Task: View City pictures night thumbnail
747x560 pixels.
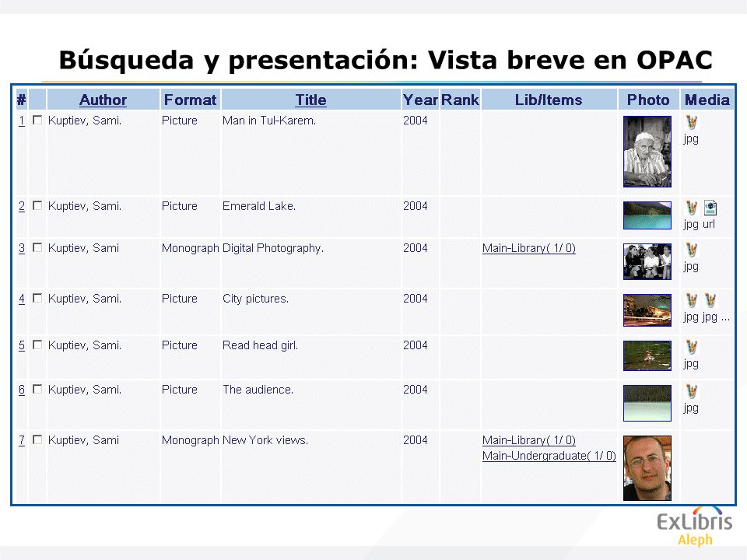Action: pos(647,310)
